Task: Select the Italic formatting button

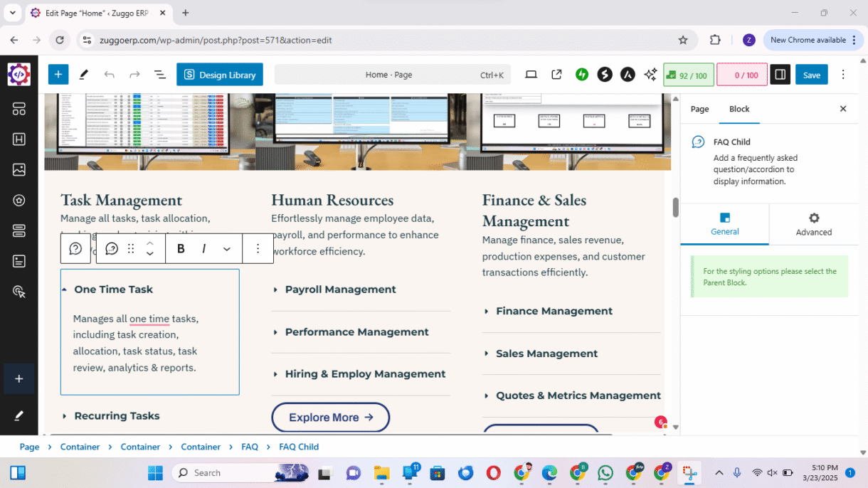Action: [204, 248]
